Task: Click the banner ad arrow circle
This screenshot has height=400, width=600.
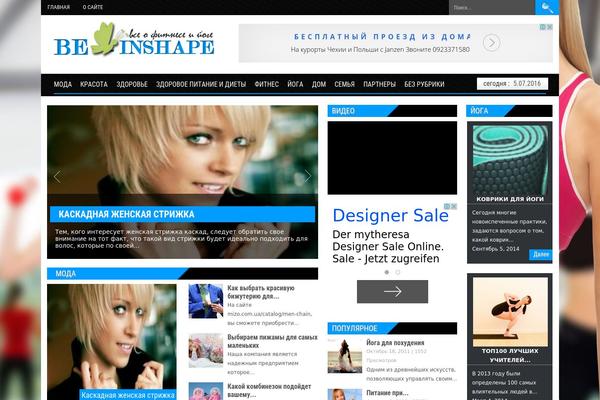Action: [x=491, y=42]
